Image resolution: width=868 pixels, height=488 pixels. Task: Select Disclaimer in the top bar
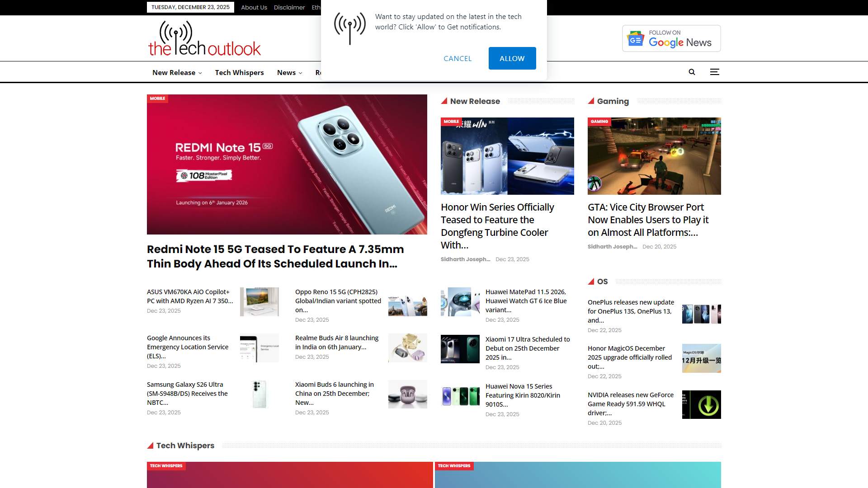tap(290, 7)
